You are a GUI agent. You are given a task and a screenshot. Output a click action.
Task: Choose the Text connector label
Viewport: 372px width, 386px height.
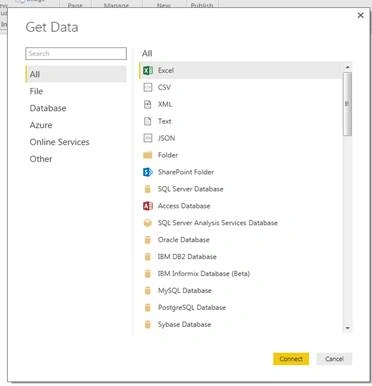point(165,121)
